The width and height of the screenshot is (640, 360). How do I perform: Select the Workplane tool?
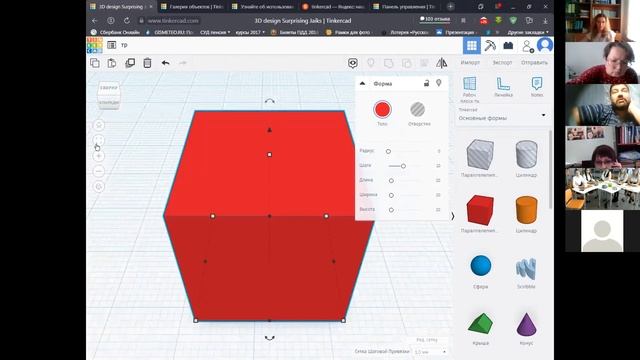(469, 89)
